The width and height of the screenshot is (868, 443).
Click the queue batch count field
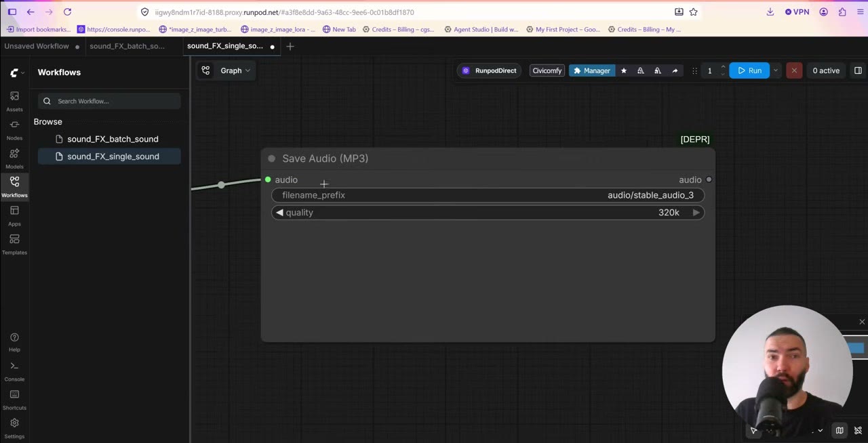point(710,70)
